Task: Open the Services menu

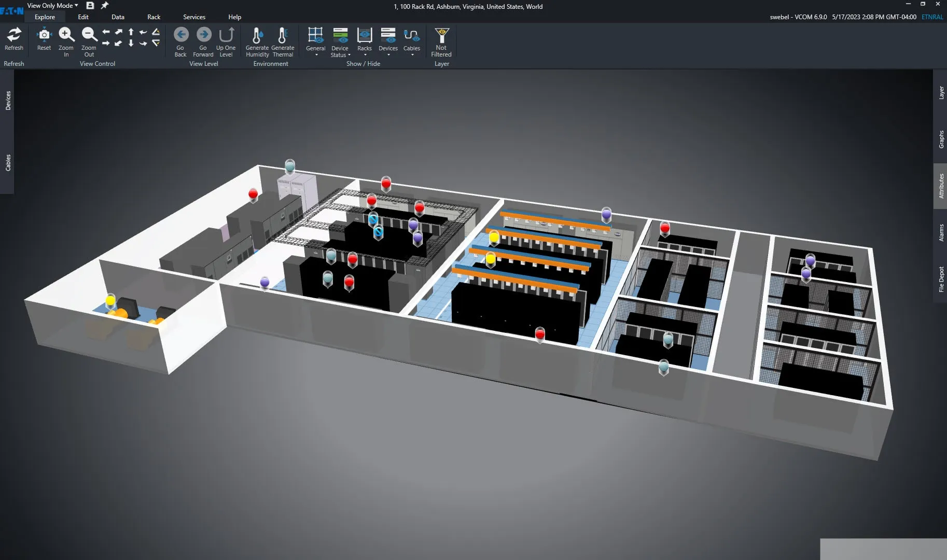Action: pos(194,17)
